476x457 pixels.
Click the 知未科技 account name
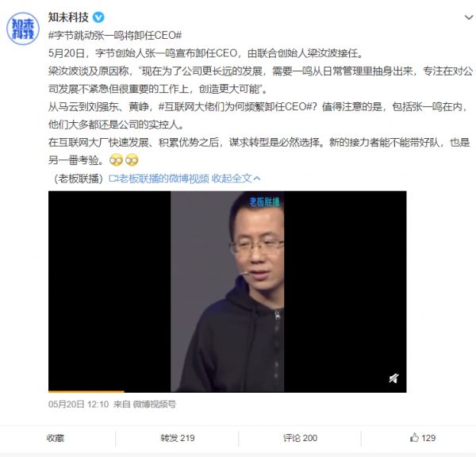tap(68, 17)
